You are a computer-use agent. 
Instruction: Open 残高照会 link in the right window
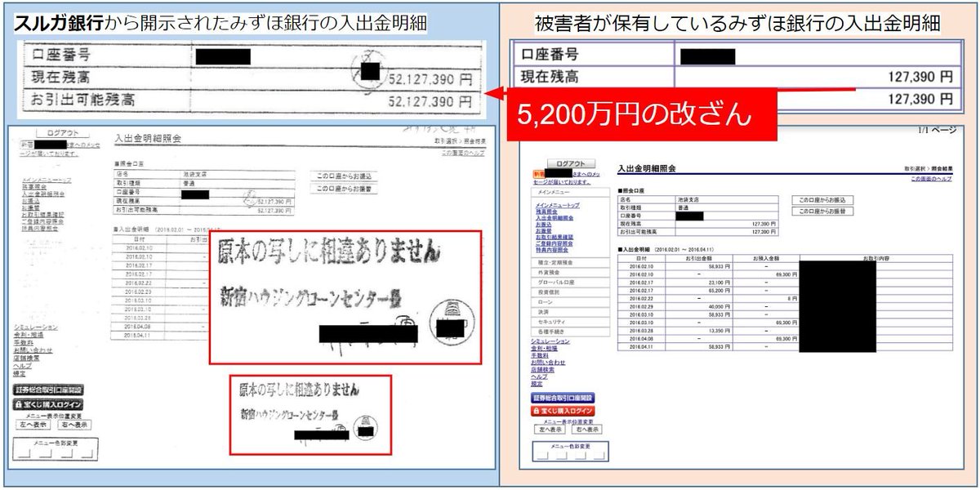tap(547, 212)
